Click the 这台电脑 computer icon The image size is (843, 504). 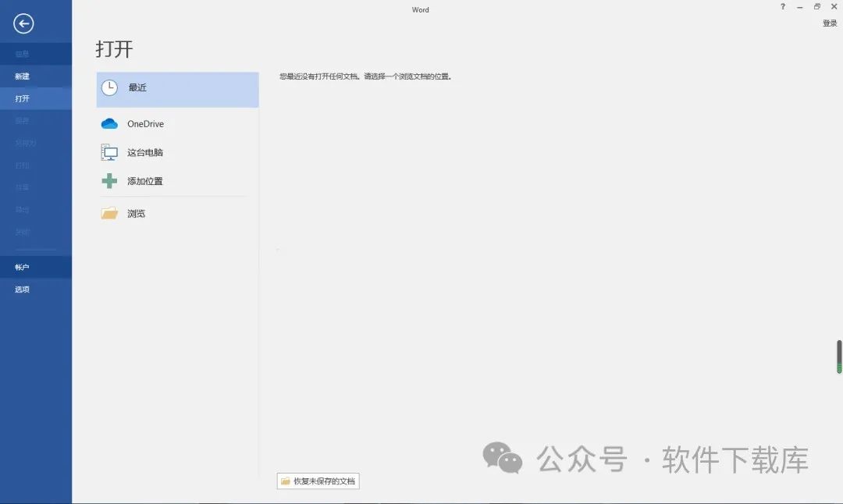(x=110, y=153)
